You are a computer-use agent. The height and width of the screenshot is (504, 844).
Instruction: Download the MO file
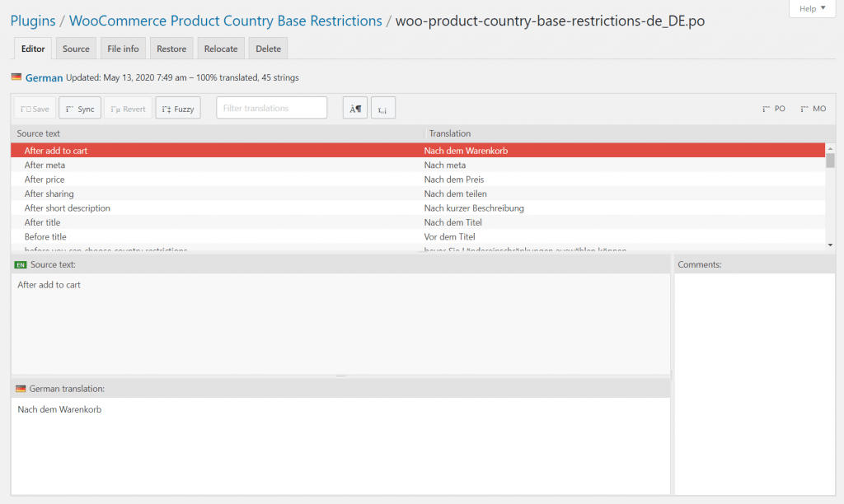pyautogui.click(x=813, y=109)
